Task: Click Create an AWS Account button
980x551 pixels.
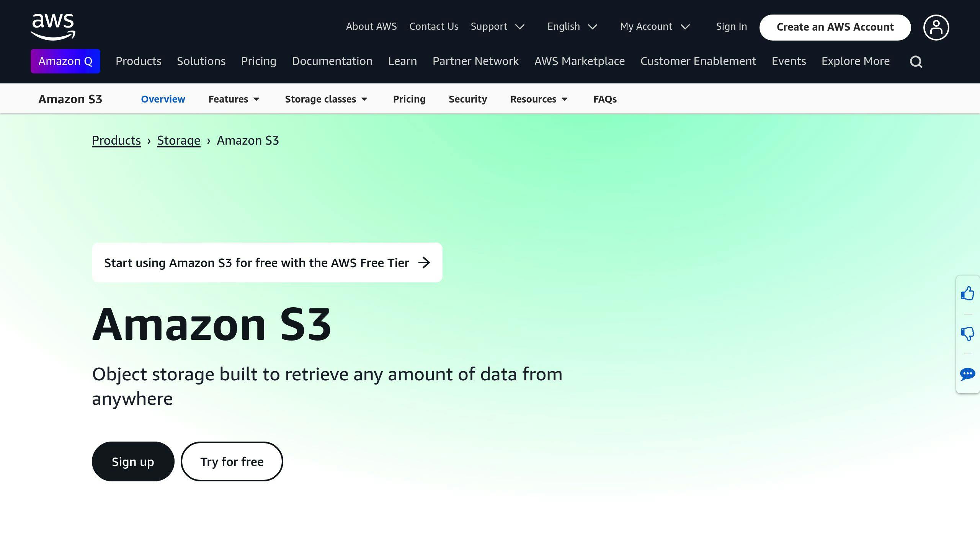Action: tap(835, 27)
